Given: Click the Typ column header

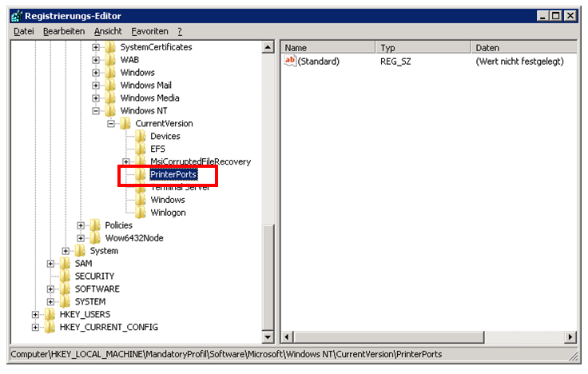Looking at the screenshot, I should point(422,48).
